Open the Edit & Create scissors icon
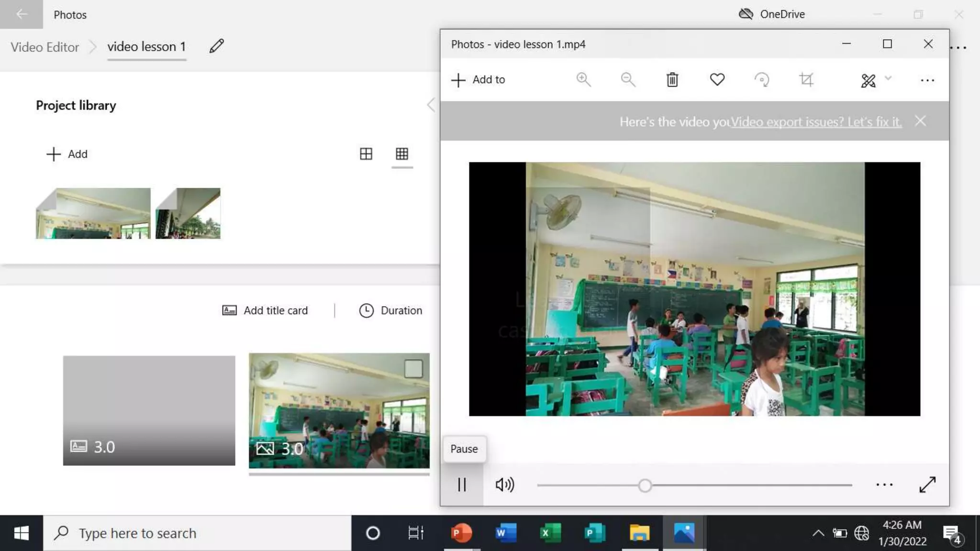 tap(868, 80)
